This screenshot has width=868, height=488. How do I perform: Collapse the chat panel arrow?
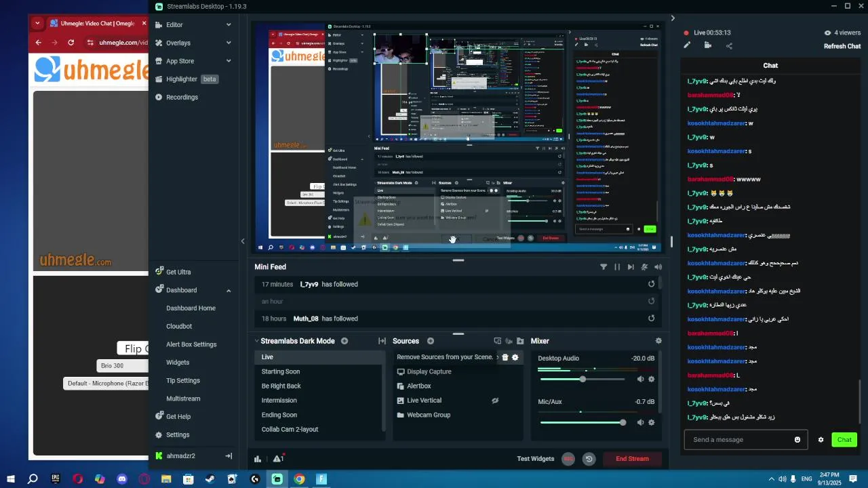click(x=673, y=18)
